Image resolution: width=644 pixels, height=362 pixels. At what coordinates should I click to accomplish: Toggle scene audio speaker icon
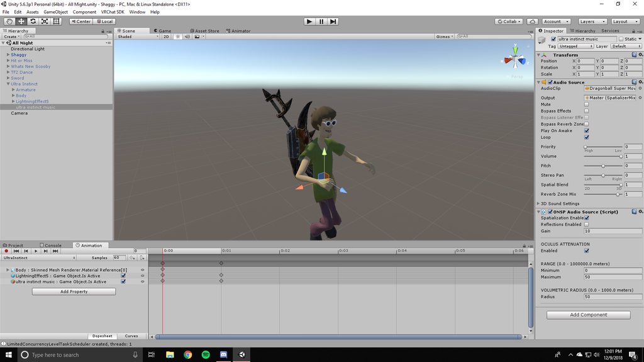point(187,37)
